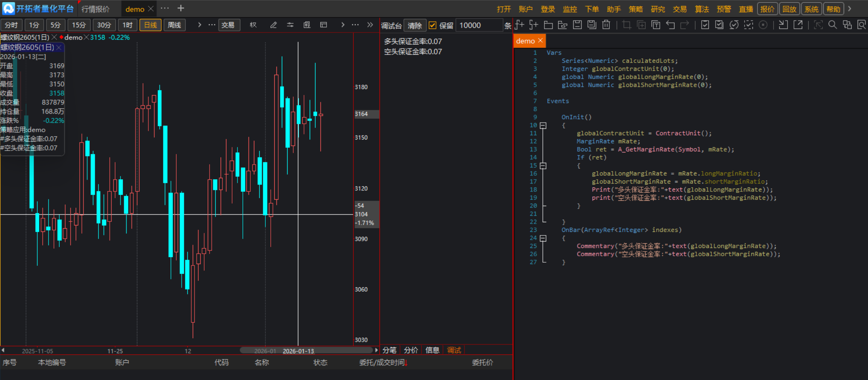Collapse the If block fold at line 15
868x380 pixels.
[543, 166]
